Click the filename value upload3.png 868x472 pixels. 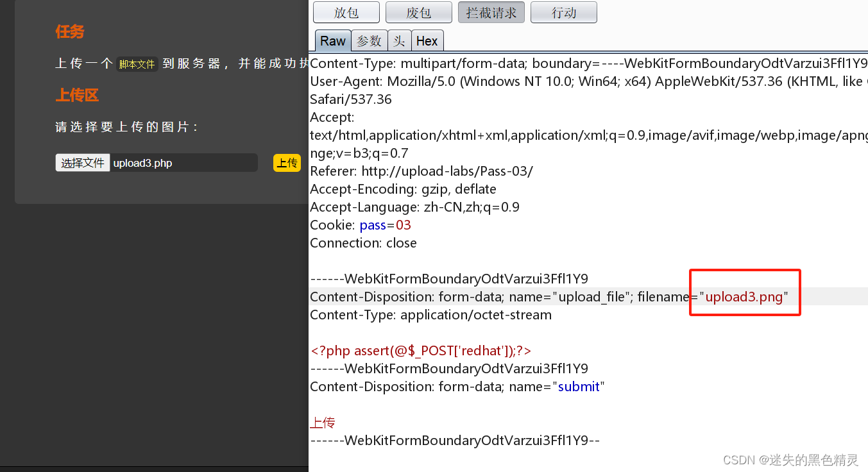[744, 296]
